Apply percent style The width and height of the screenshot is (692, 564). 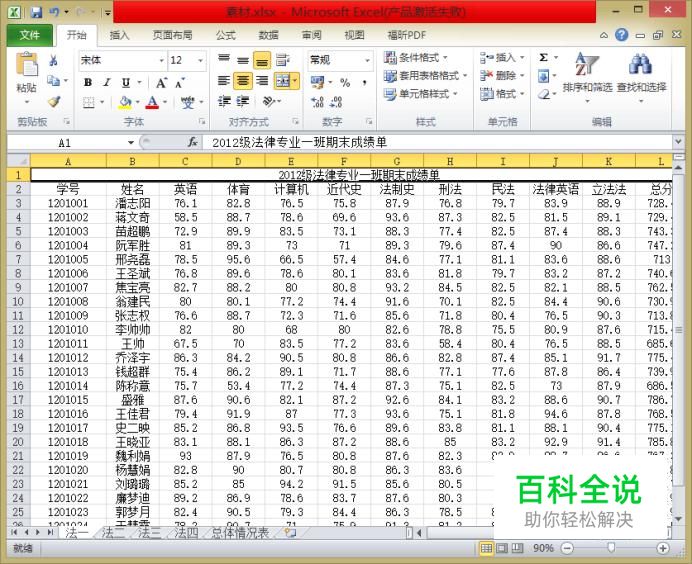345,83
